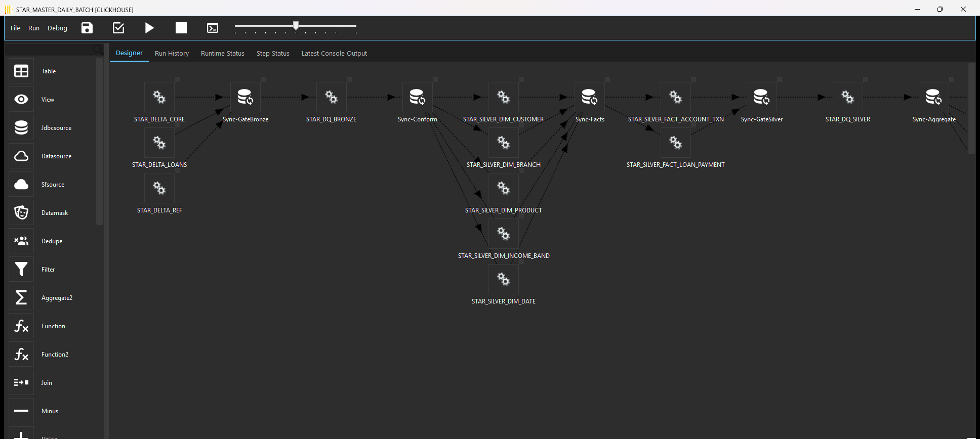Select the Sync-Facts node
980x439 pixels.
coord(590,97)
